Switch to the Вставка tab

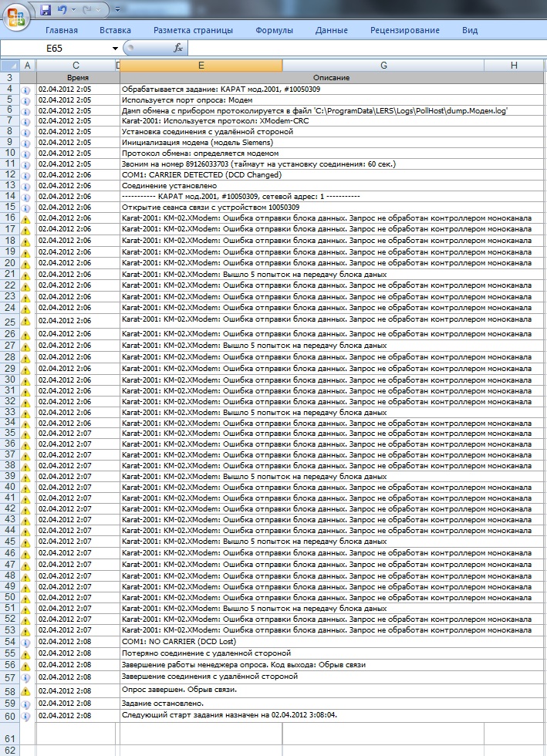(x=115, y=30)
